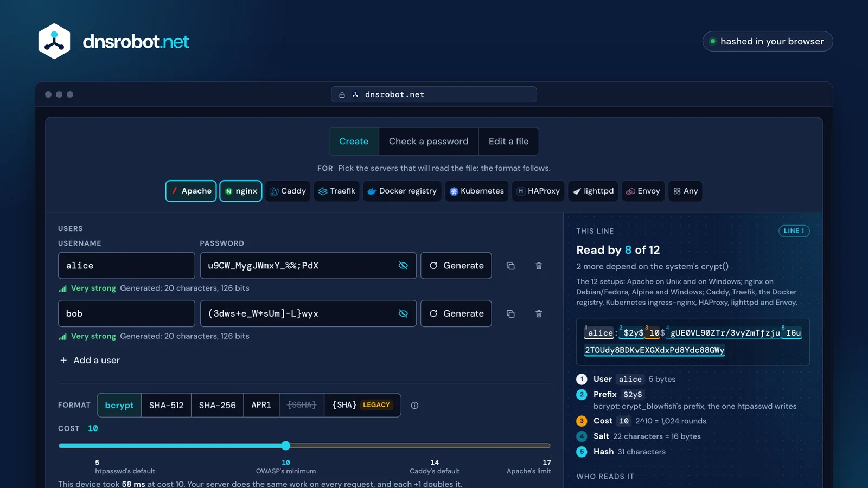Enable the Docker registry chip
868x488 pixels.
coord(402,191)
